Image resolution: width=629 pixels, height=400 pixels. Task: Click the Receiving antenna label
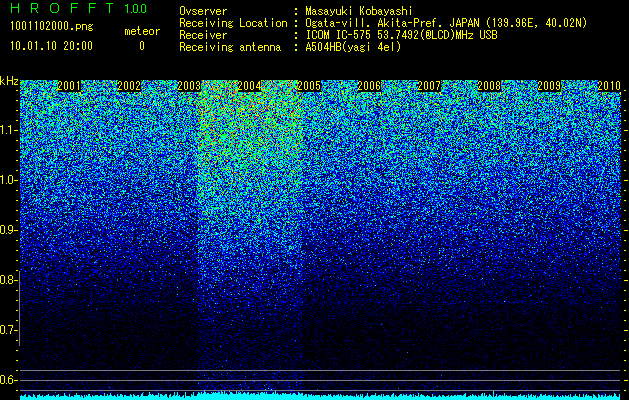tap(230, 47)
